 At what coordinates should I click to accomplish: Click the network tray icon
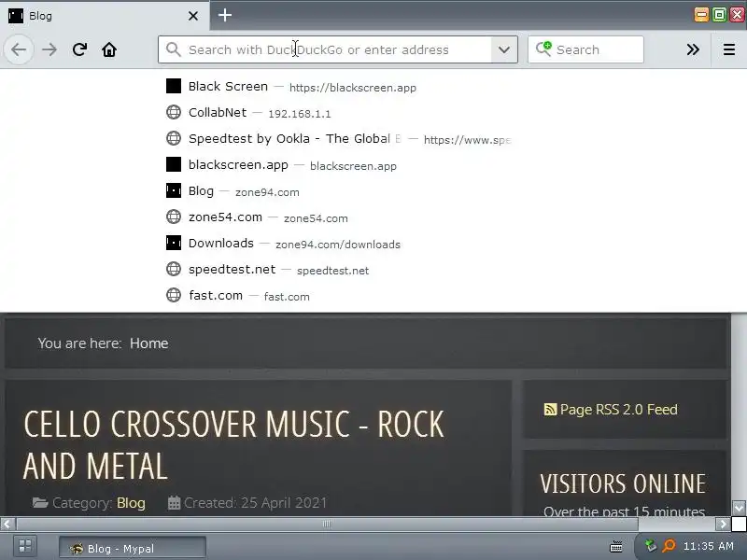(650, 545)
